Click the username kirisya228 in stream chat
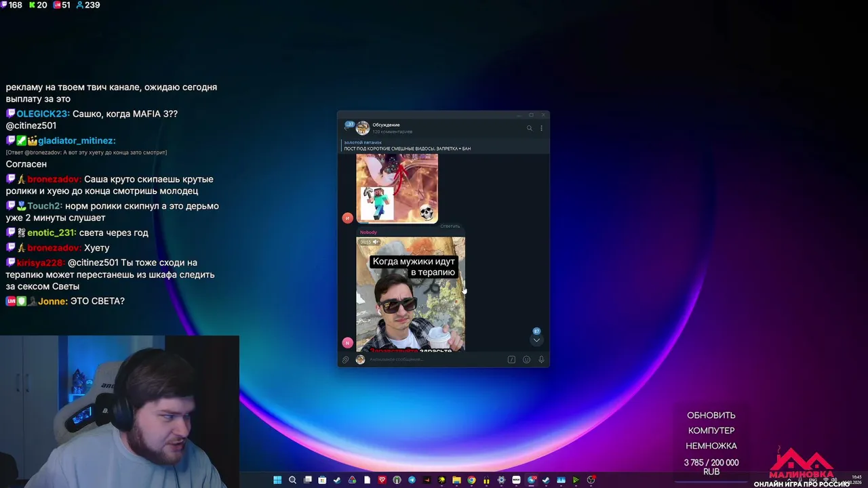868x488 pixels. tap(41, 262)
